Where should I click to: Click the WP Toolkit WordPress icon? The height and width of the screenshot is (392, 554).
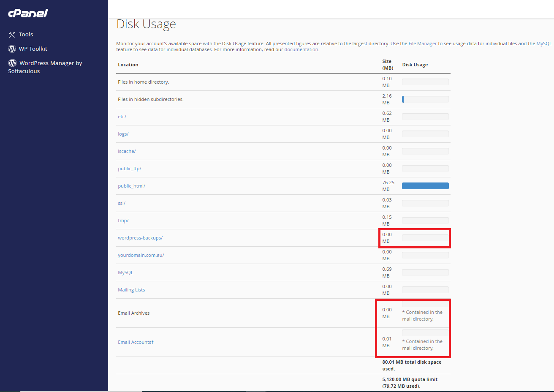coord(12,49)
